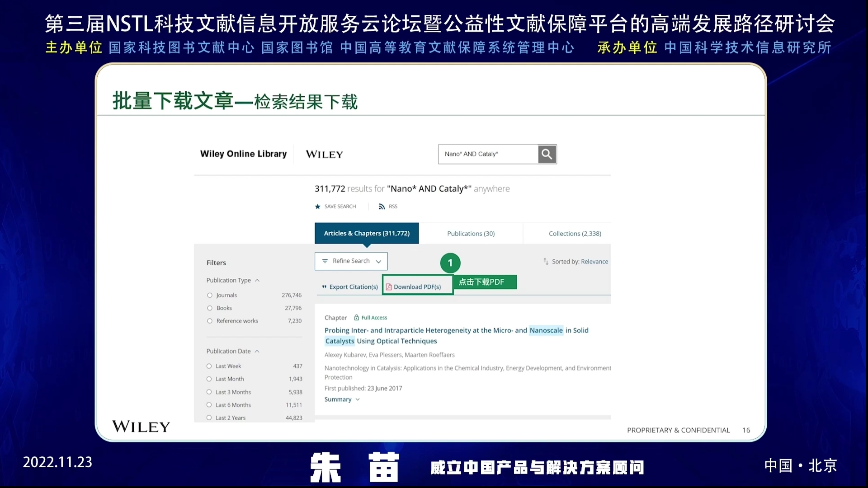
Task: Click the Download PDF(s) button
Action: coord(417,285)
